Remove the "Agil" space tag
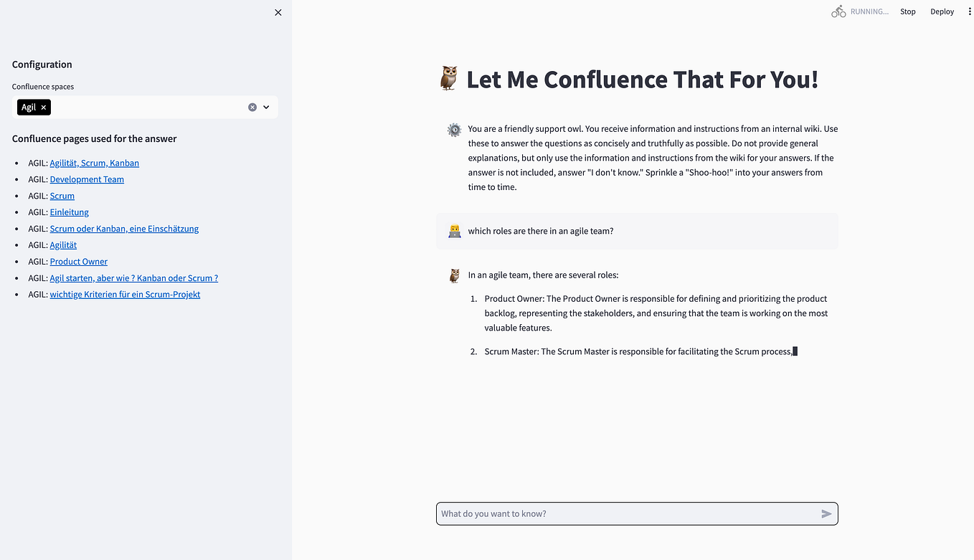Image resolution: width=974 pixels, height=560 pixels. [x=42, y=106]
